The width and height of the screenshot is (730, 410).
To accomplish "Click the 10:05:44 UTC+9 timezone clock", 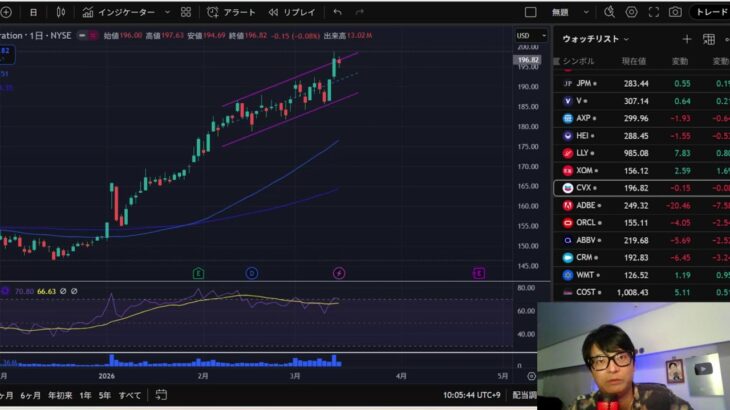I will [x=468, y=394].
